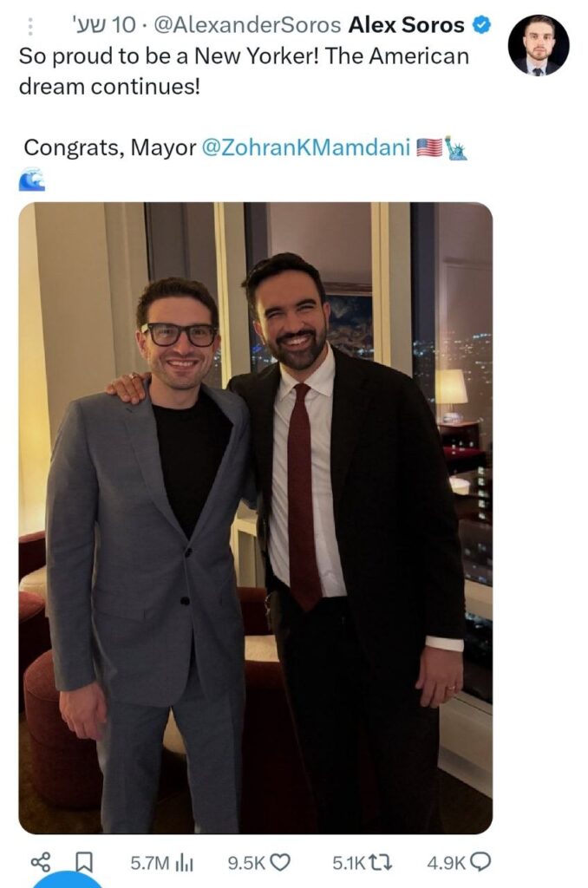
Task: Click the 5.1K reposts count
Action: tap(349, 863)
